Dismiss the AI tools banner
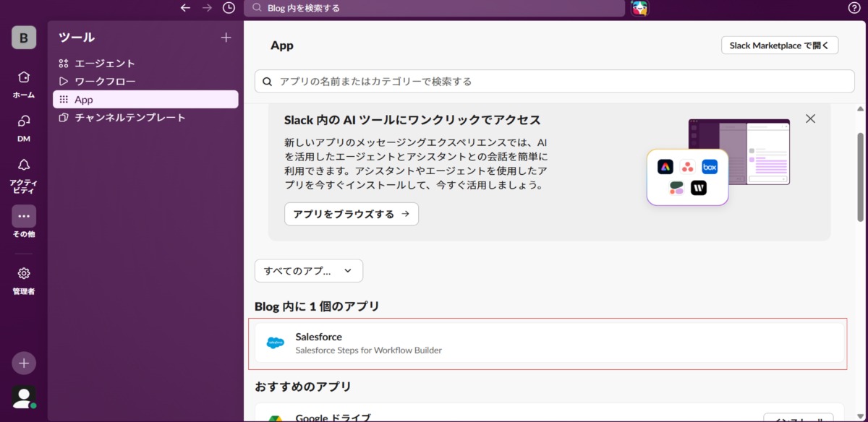 pos(811,119)
